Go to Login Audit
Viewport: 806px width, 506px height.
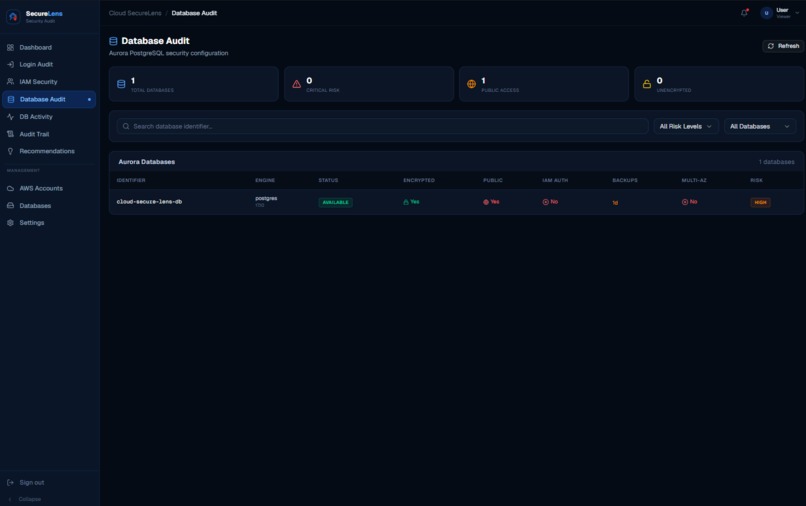[49, 64]
